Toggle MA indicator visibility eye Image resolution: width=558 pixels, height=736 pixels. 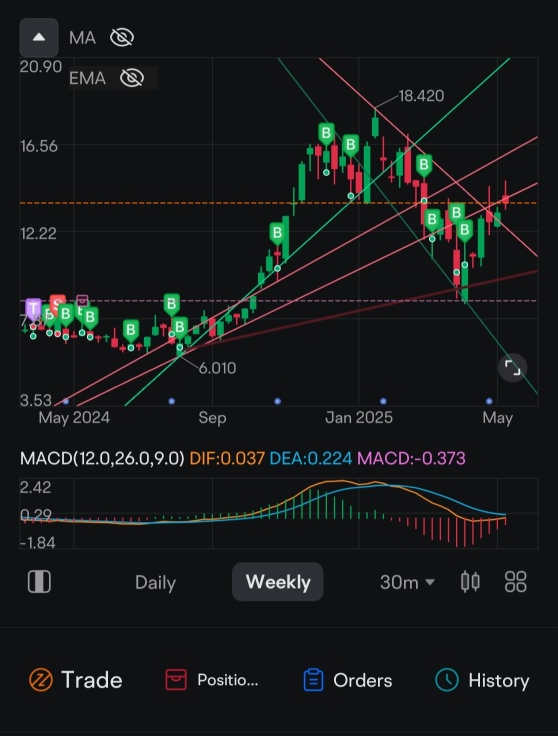pyautogui.click(x=122, y=38)
